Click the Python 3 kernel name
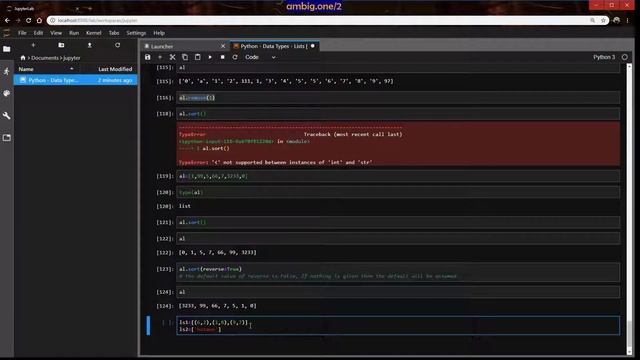 (604, 57)
